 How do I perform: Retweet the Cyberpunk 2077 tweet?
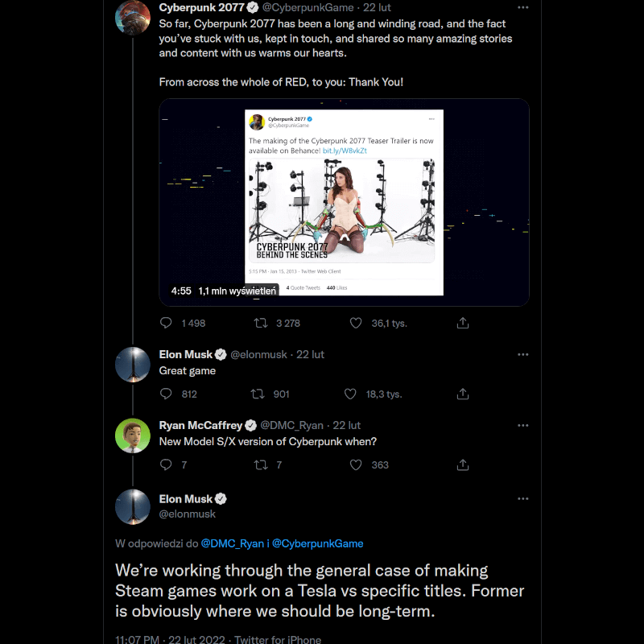(259, 322)
